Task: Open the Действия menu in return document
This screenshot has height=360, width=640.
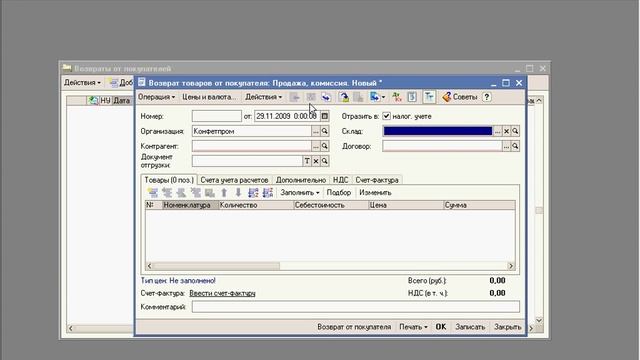Action: pos(263,97)
